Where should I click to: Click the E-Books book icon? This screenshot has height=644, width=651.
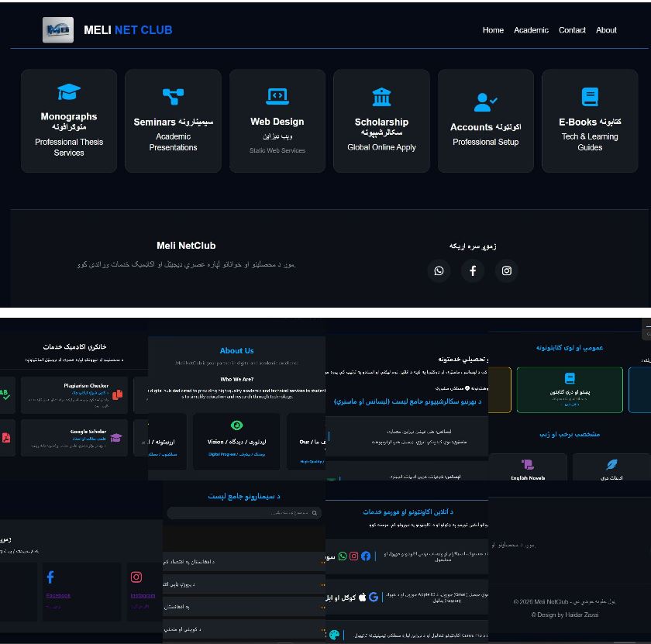(590, 97)
